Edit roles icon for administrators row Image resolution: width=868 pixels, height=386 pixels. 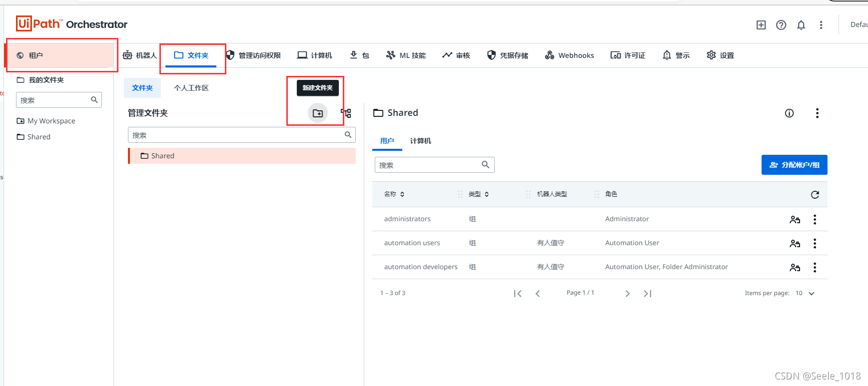795,220
